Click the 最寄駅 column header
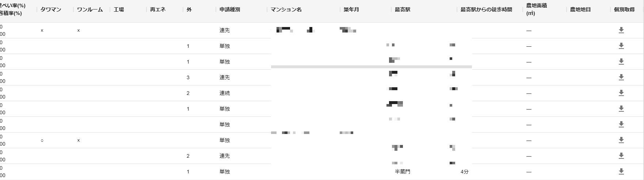The image size is (644, 180). click(402, 9)
